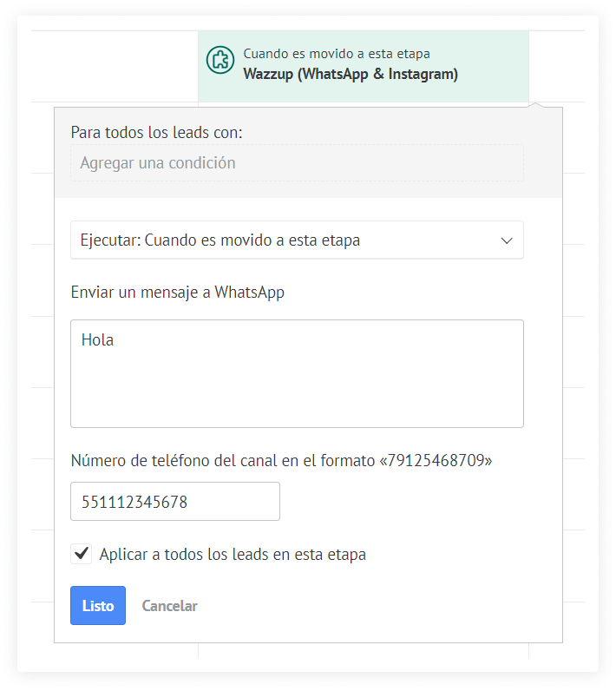Image resolution: width=616 pixels, height=691 pixels.
Task: Click 'Cuando es movido a esta etapa' header text
Action: click(x=336, y=54)
